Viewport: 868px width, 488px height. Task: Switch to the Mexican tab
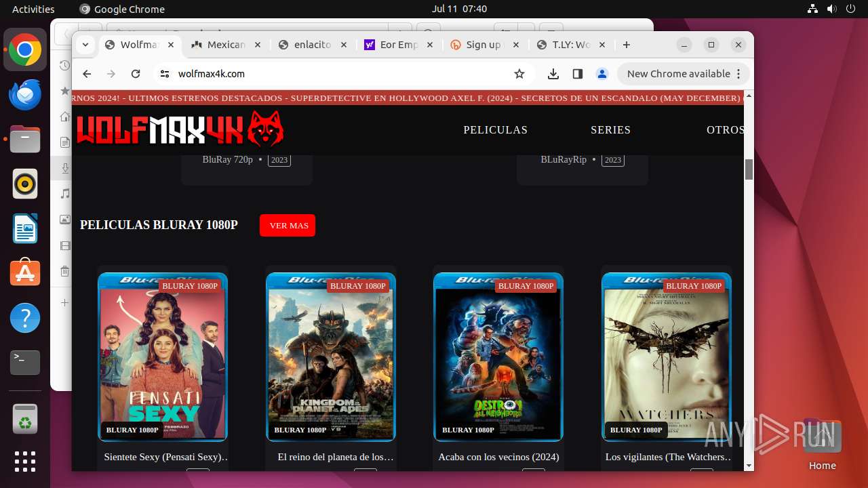(x=226, y=45)
